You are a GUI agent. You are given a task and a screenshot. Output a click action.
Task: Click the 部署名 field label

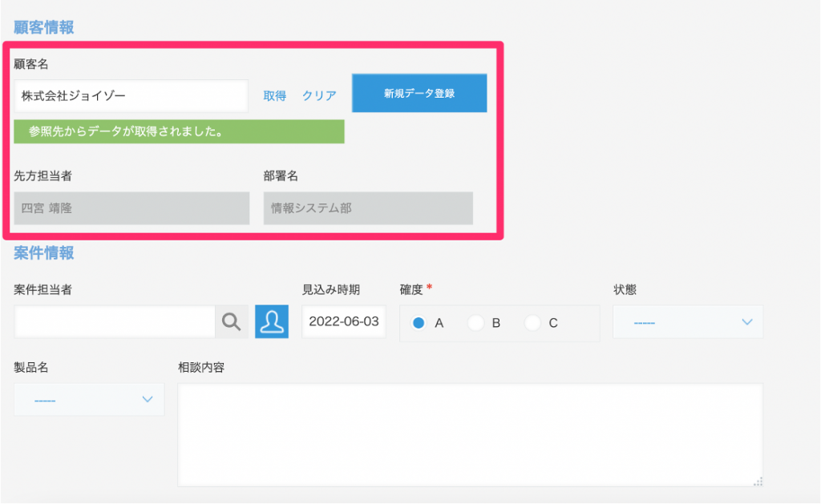tap(281, 175)
